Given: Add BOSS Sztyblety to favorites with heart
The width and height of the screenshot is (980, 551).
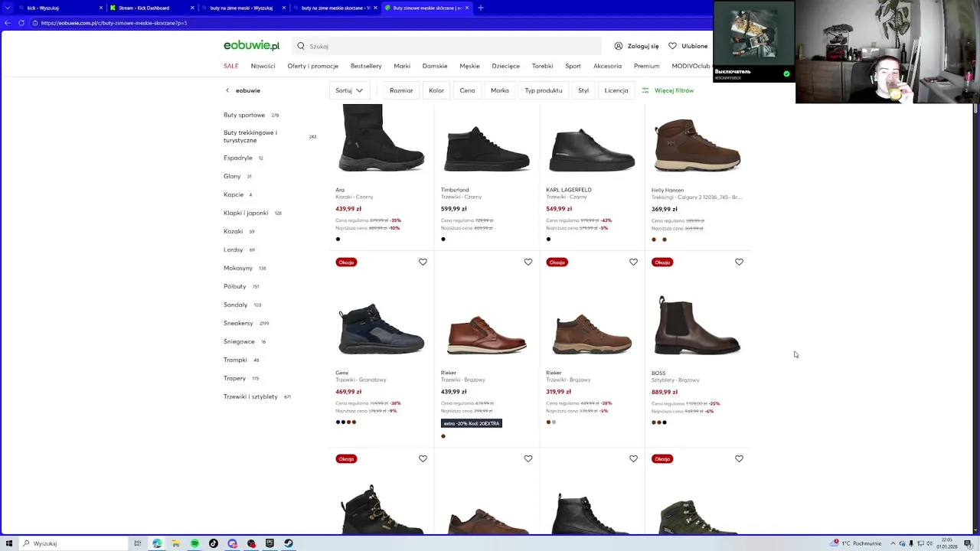Looking at the screenshot, I should pyautogui.click(x=739, y=262).
